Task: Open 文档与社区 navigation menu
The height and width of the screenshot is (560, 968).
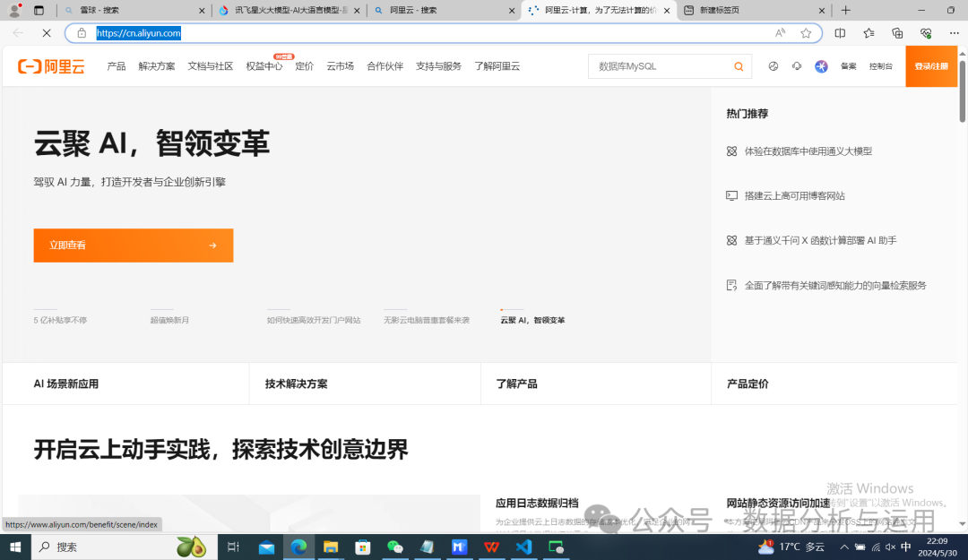Action: (211, 66)
